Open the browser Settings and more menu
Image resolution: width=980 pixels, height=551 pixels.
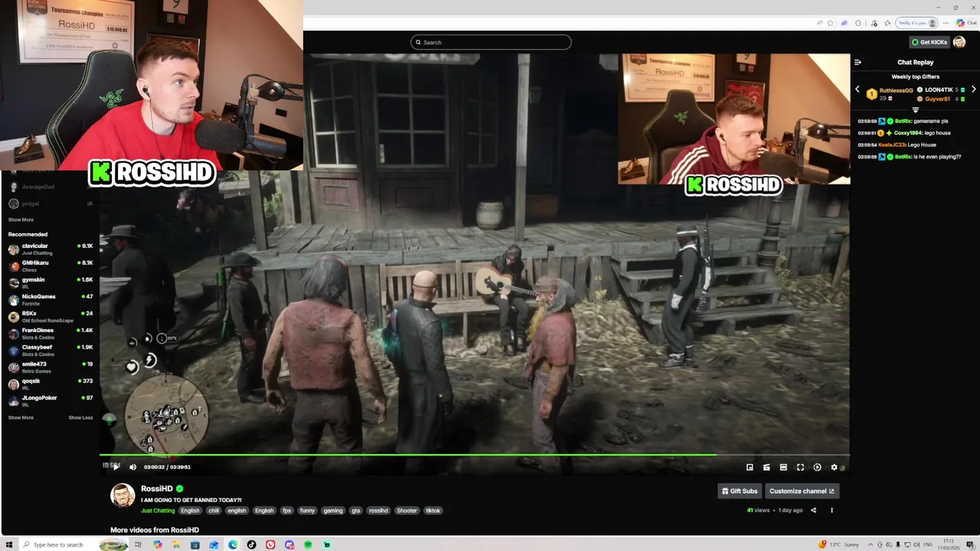tap(944, 23)
